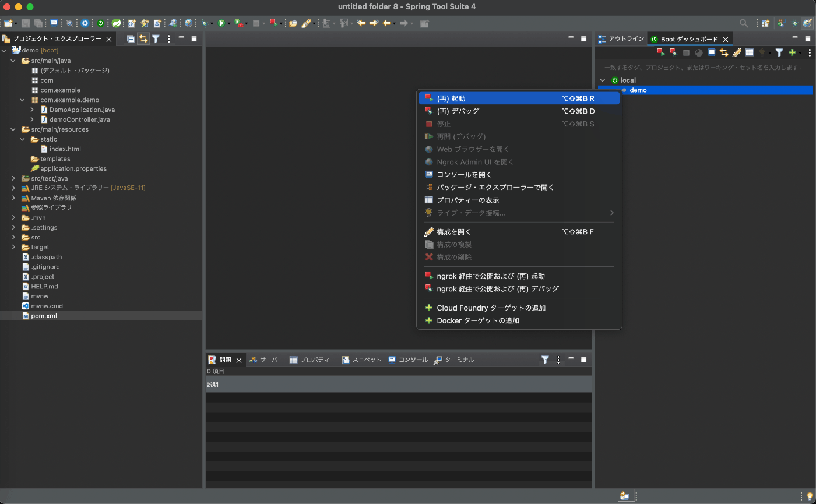Screen dimensions: 816x504
Task: Select ngrok 経由で公開および (再) 起動
Action: click(519, 276)
